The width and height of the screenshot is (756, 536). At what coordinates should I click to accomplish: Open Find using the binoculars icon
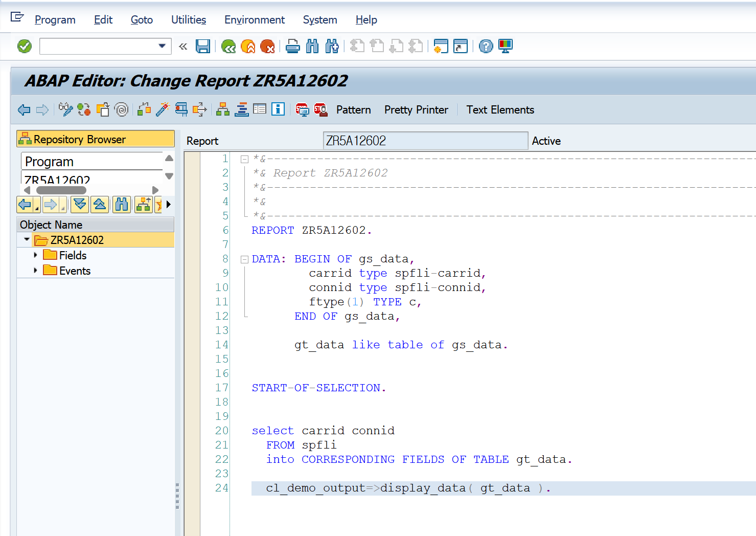(x=312, y=46)
